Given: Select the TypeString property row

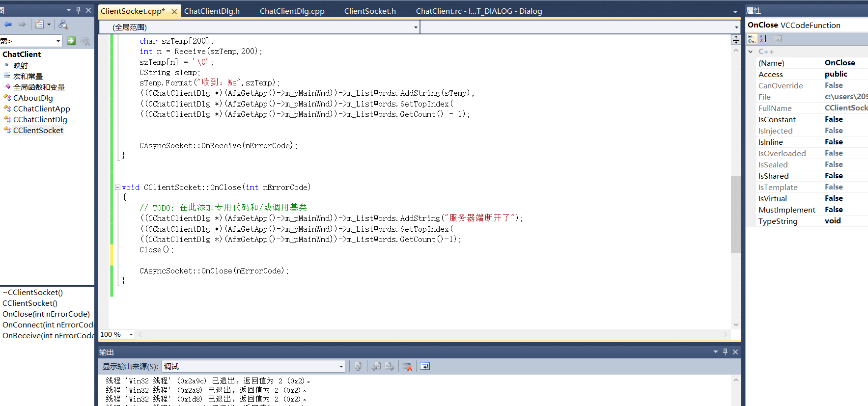Looking at the screenshot, I should click(812, 221).
